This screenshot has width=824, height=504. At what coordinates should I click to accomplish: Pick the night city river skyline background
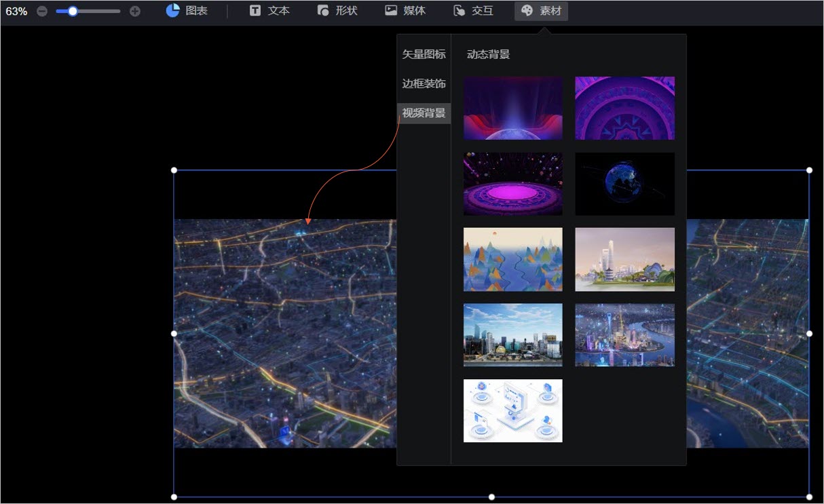click(624, 335)
